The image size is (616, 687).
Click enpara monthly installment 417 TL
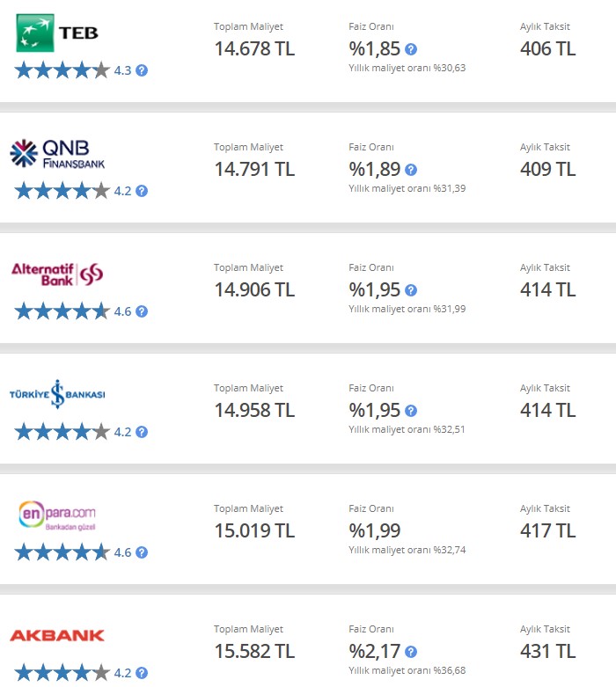(x=547, y=530)
